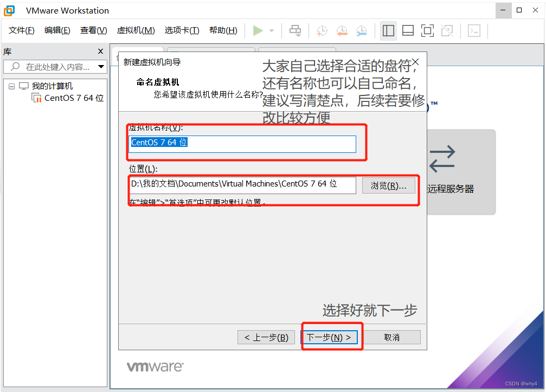The width and height of the screenshot is (546, 392).
Task: Select CentOS 7 64 位 in library tree
Action: tap(74, 98)
